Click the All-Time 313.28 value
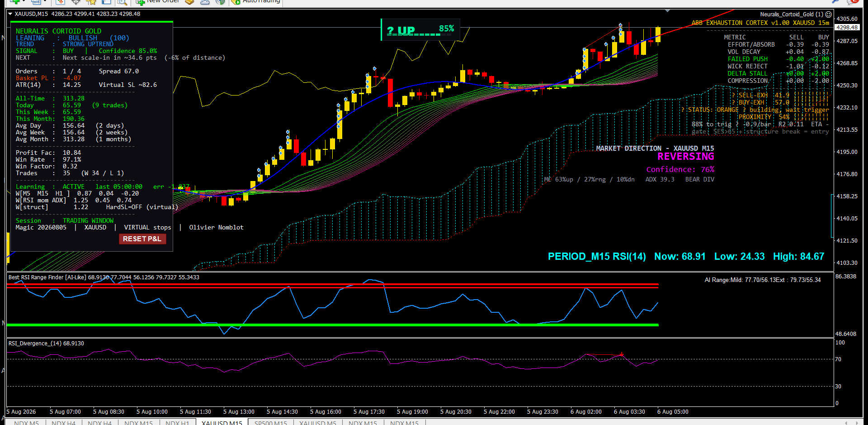The width and height of the screenshot is (868, 425). tap(74, 99)
